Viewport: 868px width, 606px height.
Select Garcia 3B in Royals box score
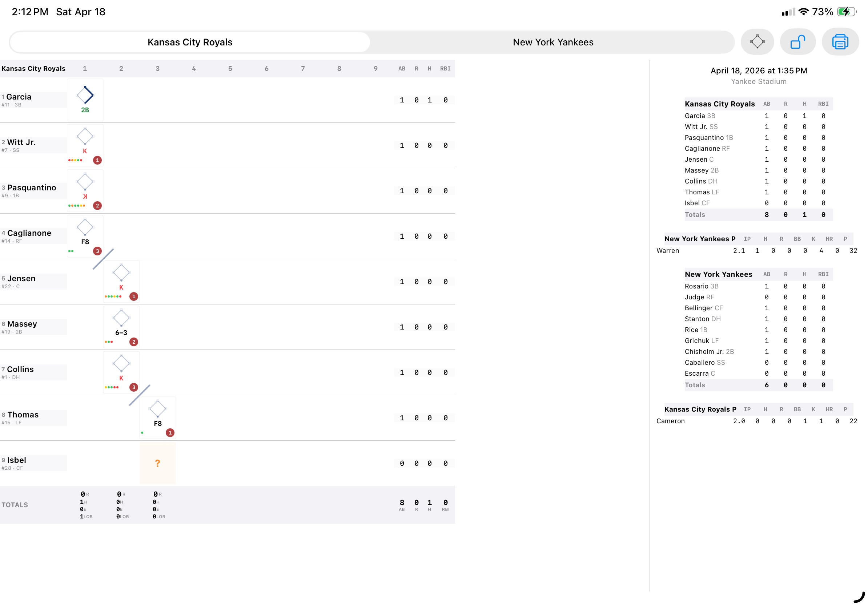(758, 116)
